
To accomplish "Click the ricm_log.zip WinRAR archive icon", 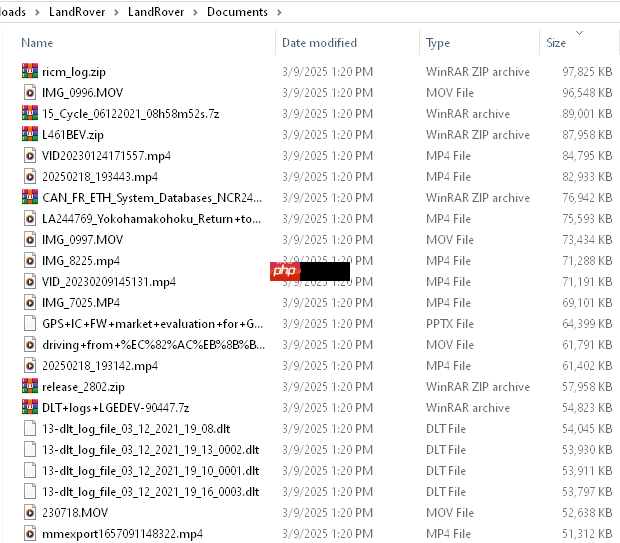I will click(x=29, y=72).
